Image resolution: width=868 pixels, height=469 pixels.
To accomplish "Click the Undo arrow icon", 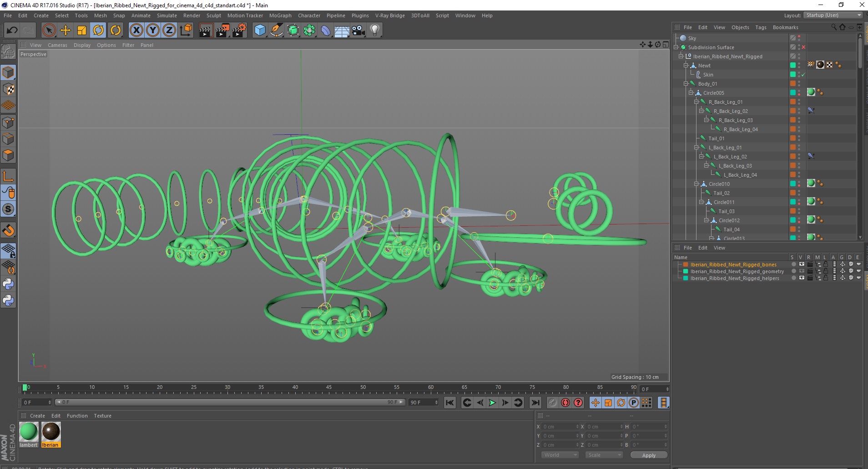I will click(12, 31).
